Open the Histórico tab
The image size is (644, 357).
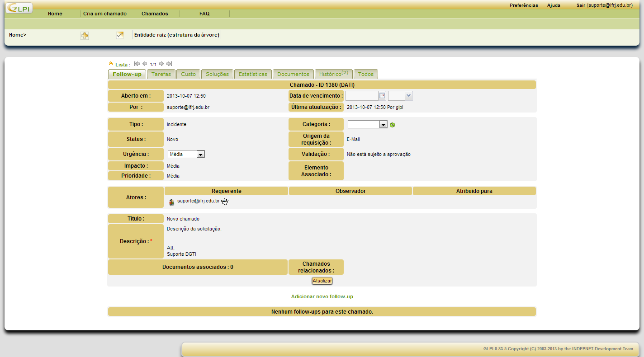click(x=333, y=74)
